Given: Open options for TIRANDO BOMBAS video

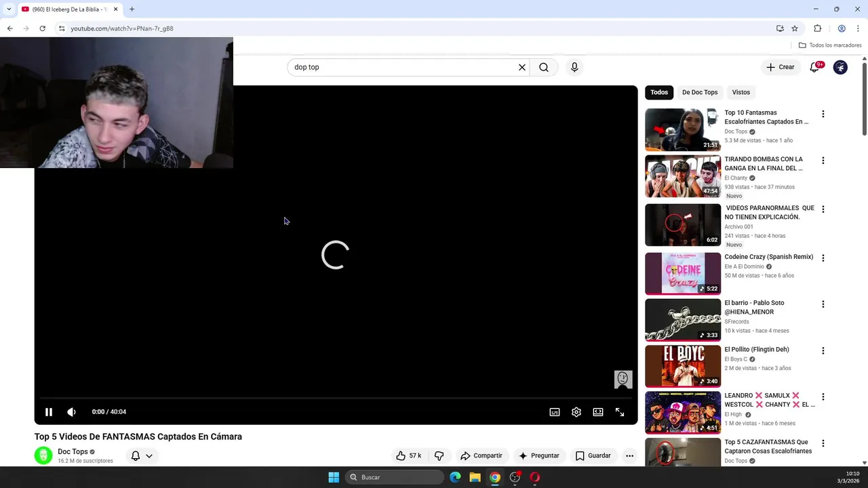Looking at the screenshot, I should coord(823,161).
